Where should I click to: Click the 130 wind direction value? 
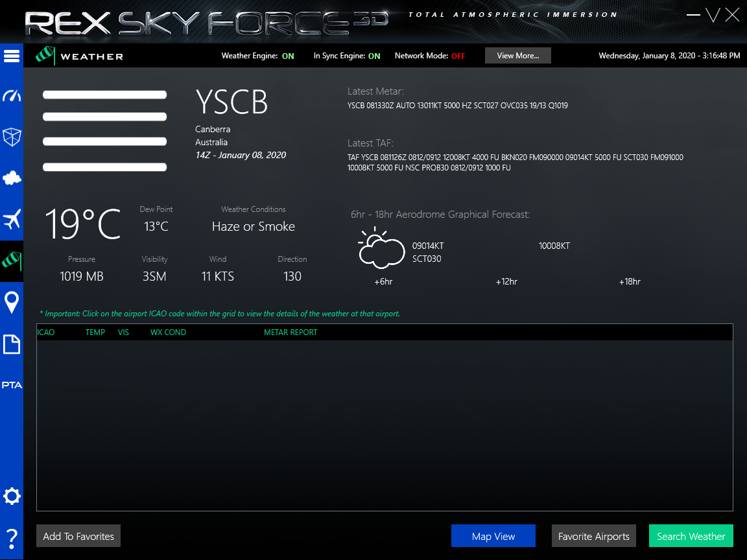(x=292, y=276)
